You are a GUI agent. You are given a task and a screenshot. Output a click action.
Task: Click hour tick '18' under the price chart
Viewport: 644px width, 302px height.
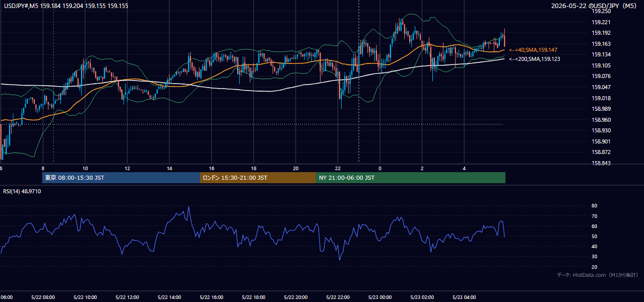[x=253, y=168]
